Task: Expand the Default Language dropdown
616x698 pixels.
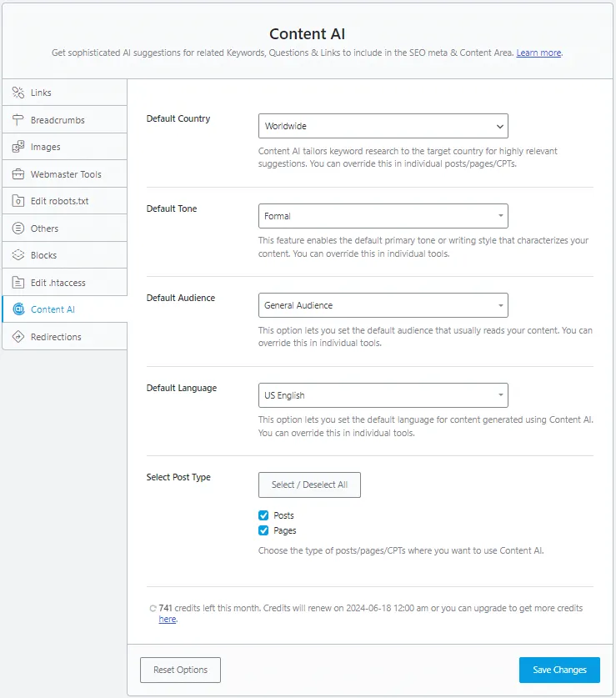Action: click(x=383, y=395)
